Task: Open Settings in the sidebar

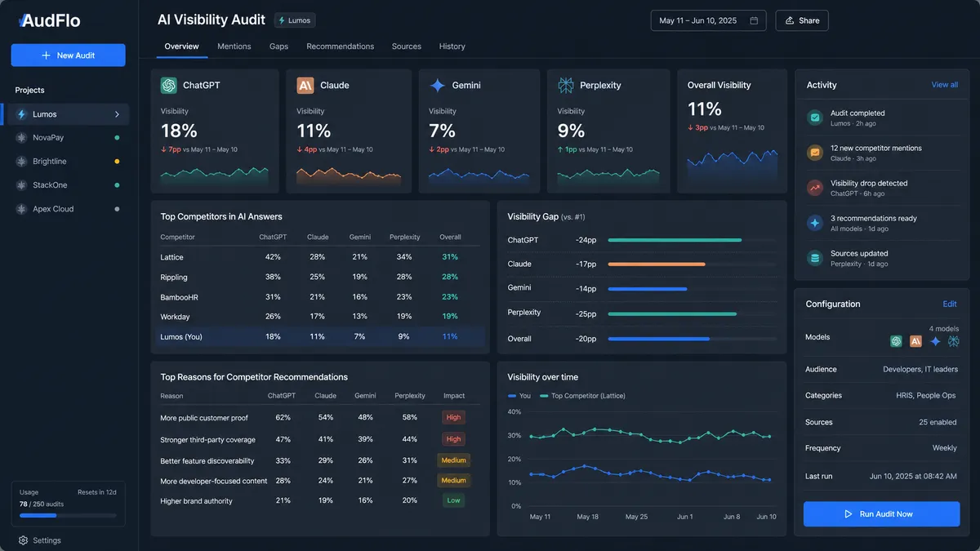Action: click(x=39, y=540)
